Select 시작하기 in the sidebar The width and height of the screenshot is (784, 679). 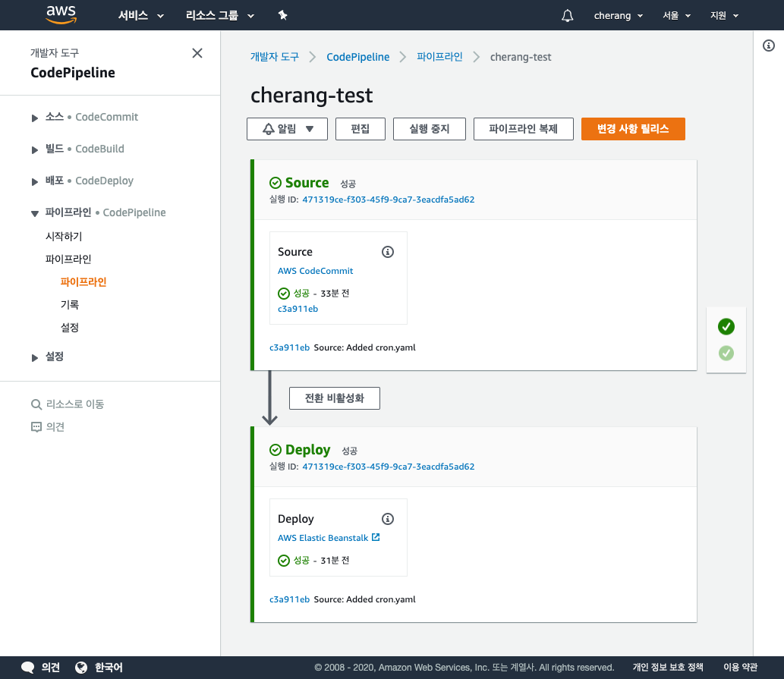pyautogui.click(x=64, y=237)
